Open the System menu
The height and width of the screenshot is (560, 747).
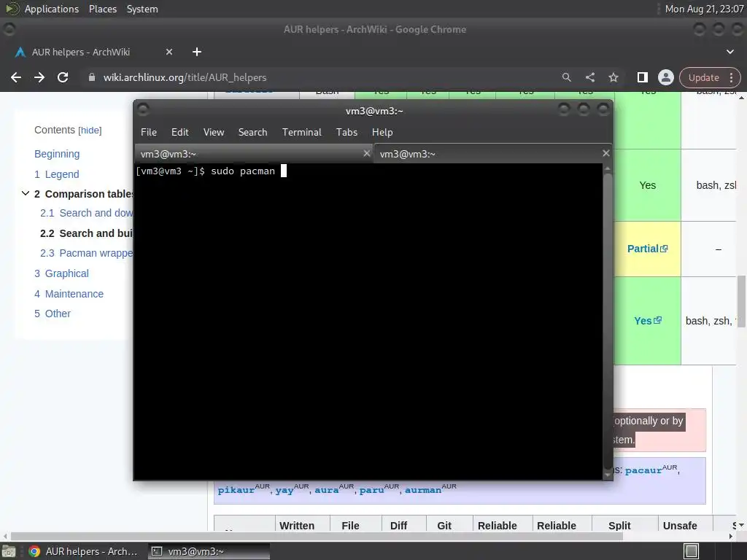pyautogui.click(x=142, y=9)
